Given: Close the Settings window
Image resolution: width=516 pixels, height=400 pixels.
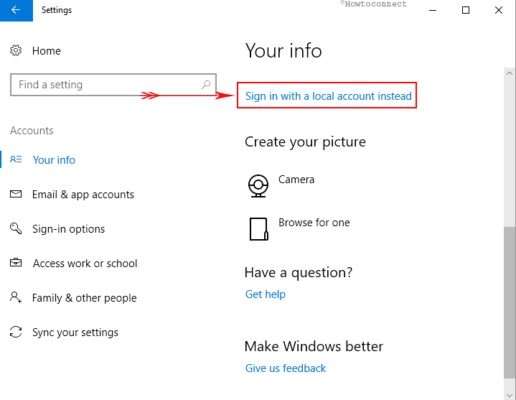Looking at the screenshot, I should tap(499, 10).
